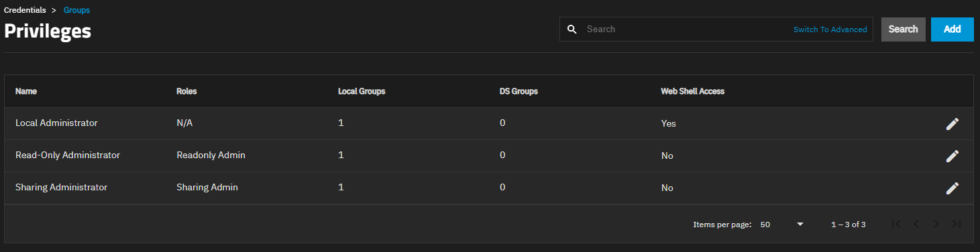Edit the Read-Only Administrator privilege

pos(952,156)
